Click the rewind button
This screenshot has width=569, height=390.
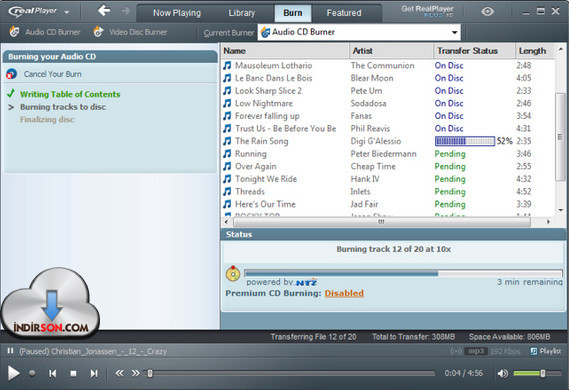pos(119,373)
